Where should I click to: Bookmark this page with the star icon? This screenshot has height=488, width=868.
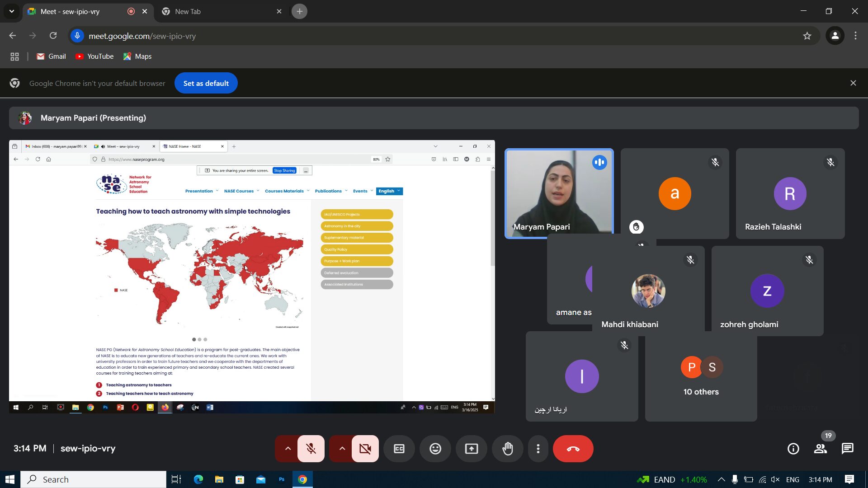point(807,36)
